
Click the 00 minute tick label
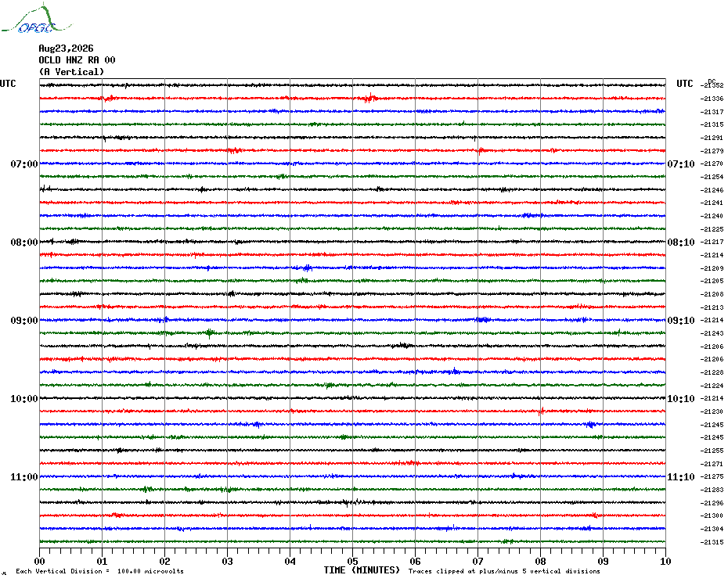40,561
